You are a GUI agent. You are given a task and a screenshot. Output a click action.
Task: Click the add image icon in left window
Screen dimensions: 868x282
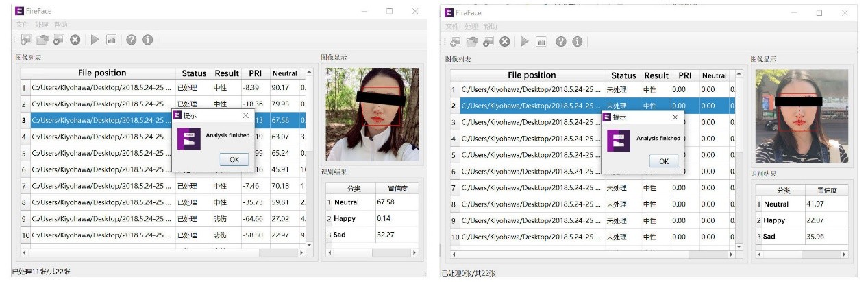tap(25, 40)
